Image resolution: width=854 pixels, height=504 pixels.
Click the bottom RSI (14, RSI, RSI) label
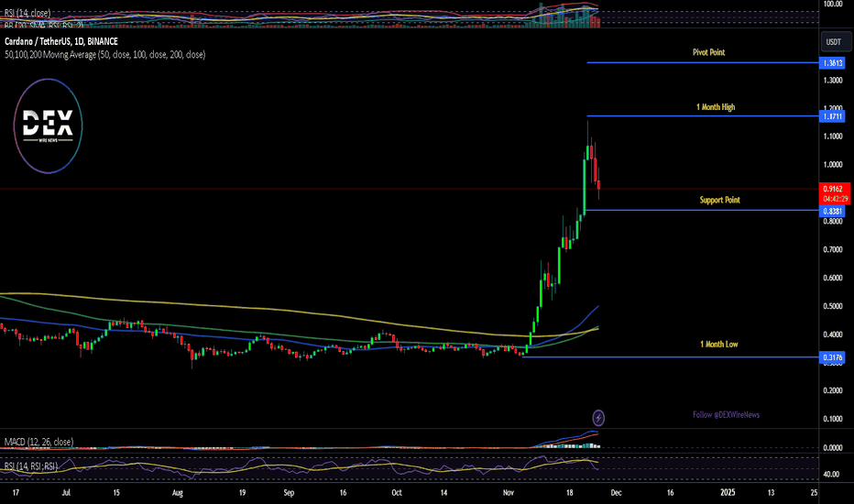(x=31, y=466)
